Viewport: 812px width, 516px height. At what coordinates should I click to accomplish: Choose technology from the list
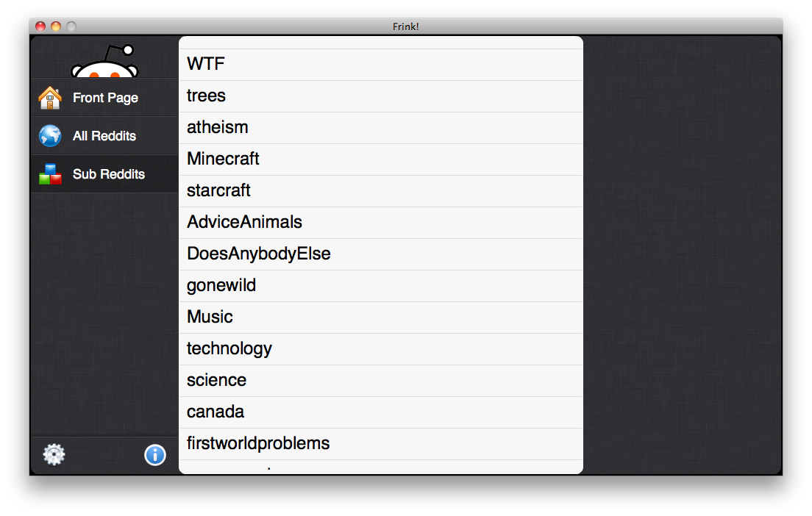[381, 349]
